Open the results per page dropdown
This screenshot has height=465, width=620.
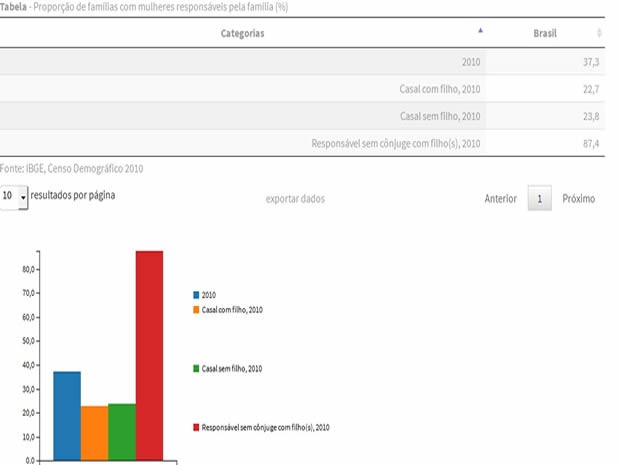15,197
